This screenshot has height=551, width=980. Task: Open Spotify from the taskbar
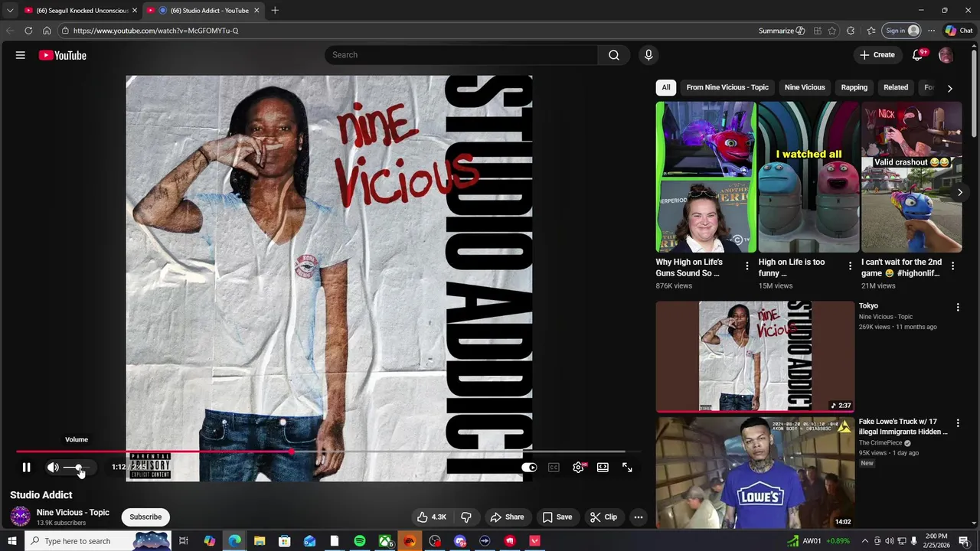pyautogui.click(x=360, y=541)
